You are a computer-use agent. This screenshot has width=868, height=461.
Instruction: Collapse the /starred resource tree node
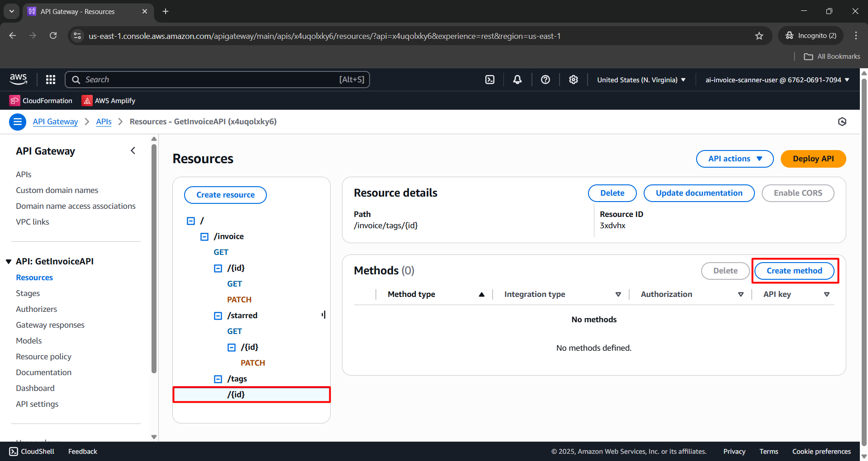pos(218,316)
